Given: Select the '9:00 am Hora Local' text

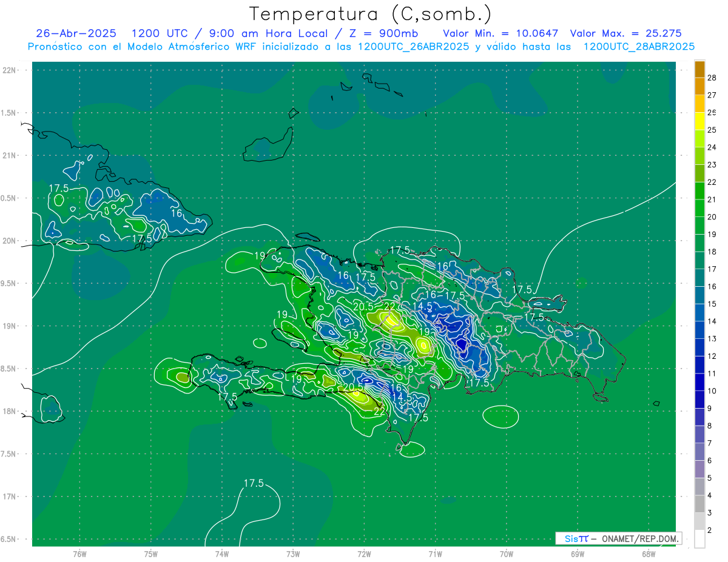Looking at the screenshot, I should 268,33.
